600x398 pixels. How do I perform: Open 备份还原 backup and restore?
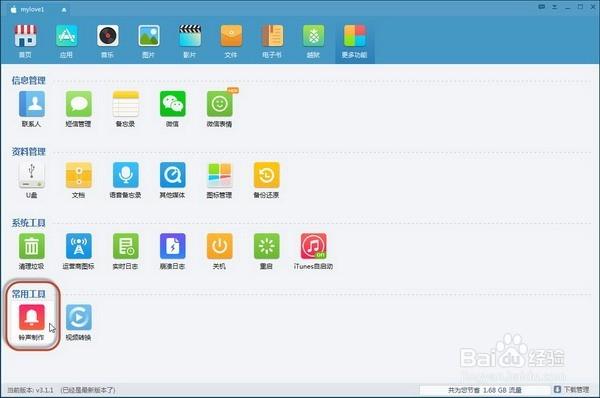pyautogui.click(x=267, y=180)
